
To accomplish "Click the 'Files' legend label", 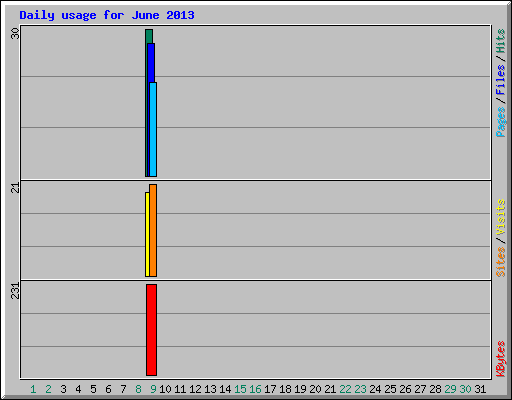I will 500,79.
